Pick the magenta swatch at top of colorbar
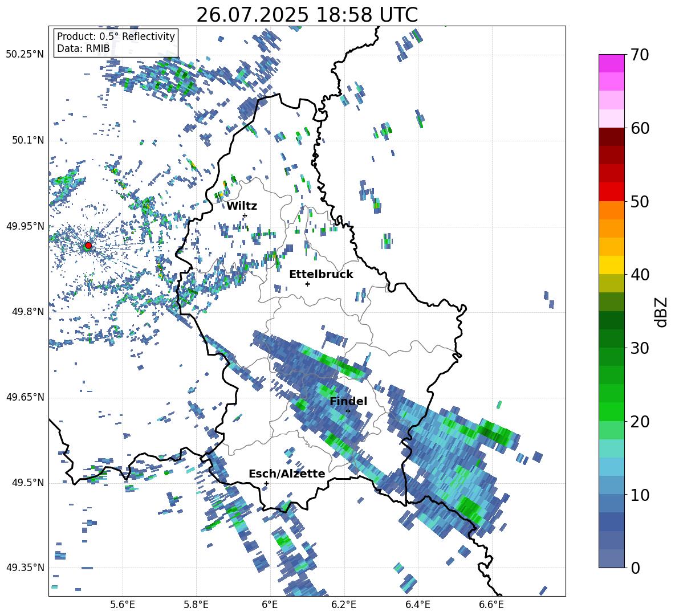Viewport: 675px width, 616px height. [611, 63]
